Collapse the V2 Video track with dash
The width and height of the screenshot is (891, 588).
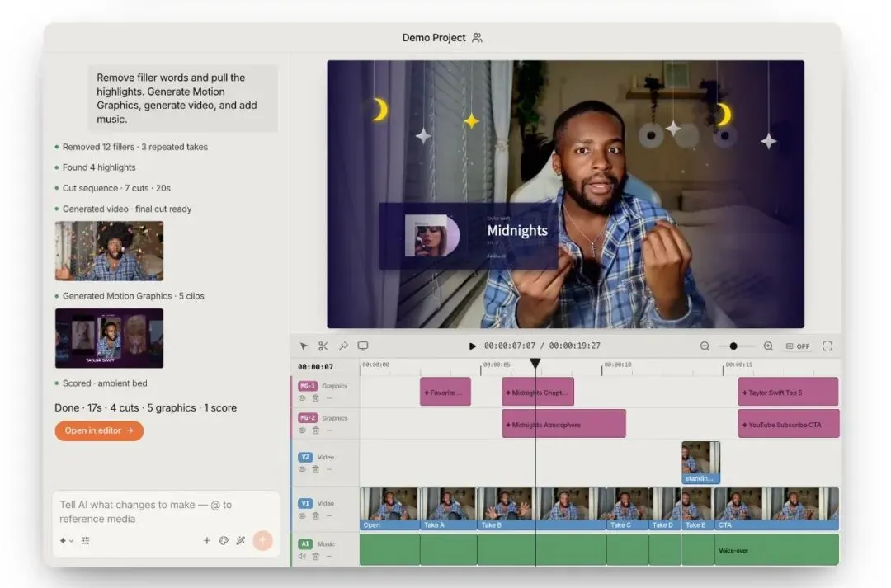329,469
